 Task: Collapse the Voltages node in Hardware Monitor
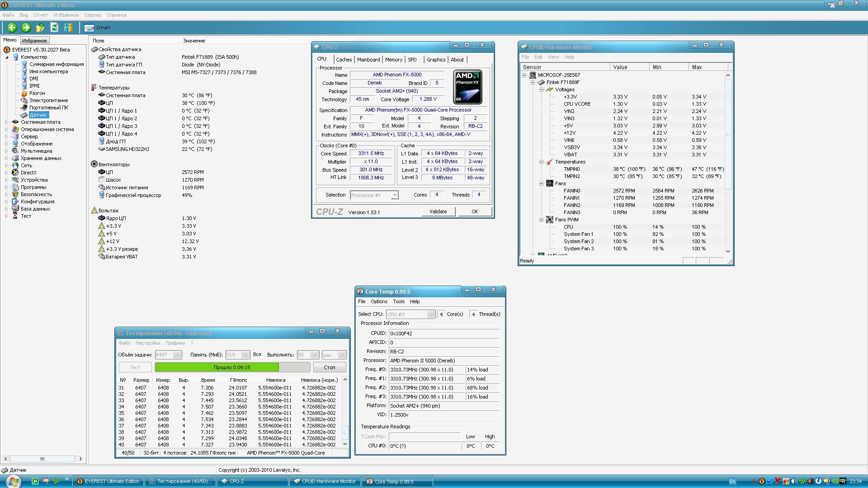[x=541, y=89]
